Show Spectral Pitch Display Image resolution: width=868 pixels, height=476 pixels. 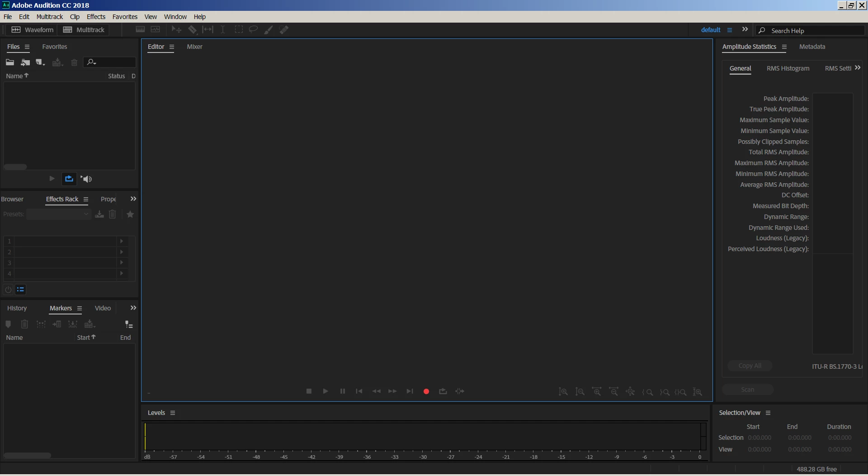point(156,30)
